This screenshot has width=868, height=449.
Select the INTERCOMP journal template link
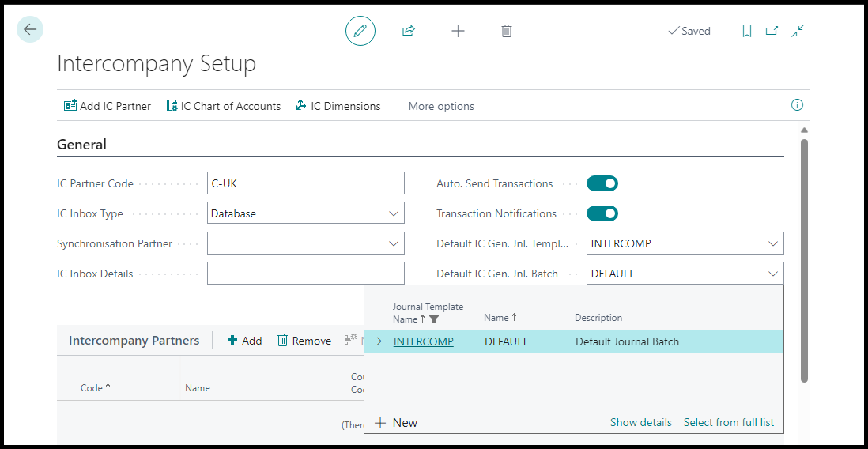[423, 341]
